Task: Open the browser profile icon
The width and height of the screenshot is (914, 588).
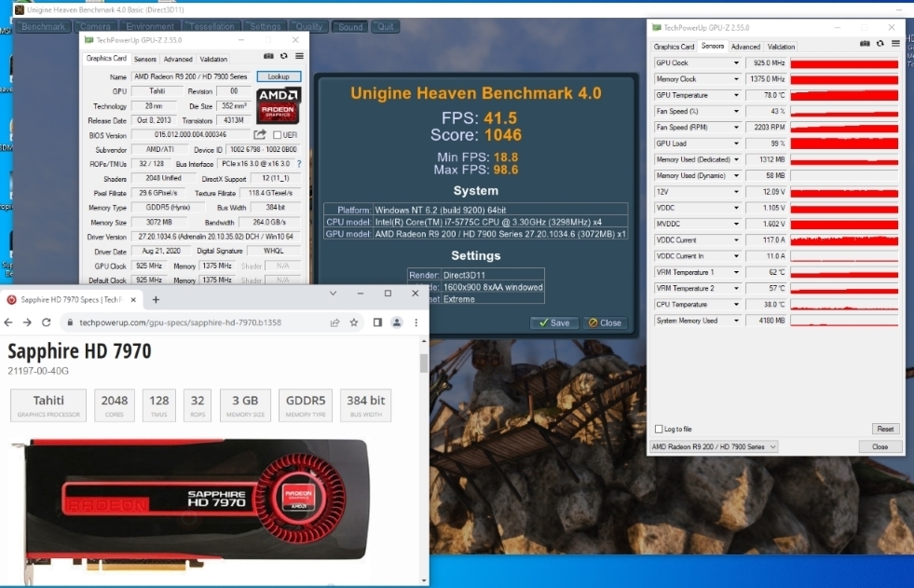Action: (396, 322)
